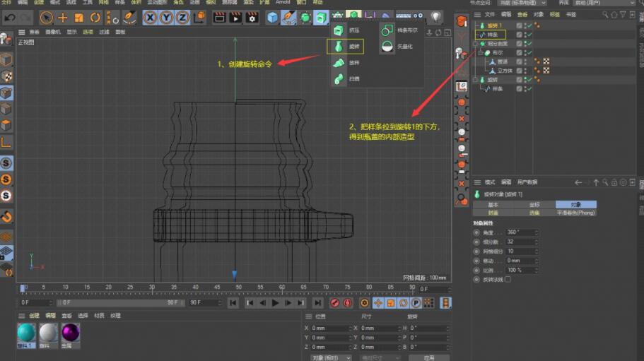Open the interface layout dropdown

point(604,2)
